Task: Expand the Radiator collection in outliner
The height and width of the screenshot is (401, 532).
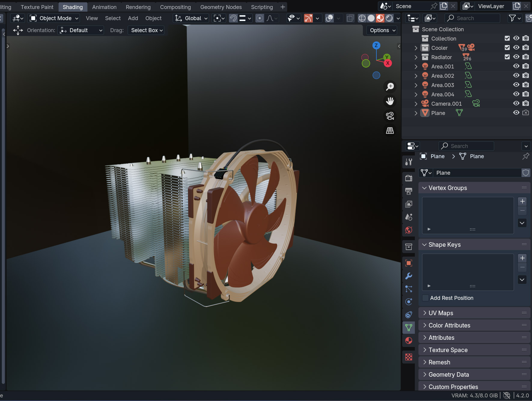Action: tap(416, 57)
